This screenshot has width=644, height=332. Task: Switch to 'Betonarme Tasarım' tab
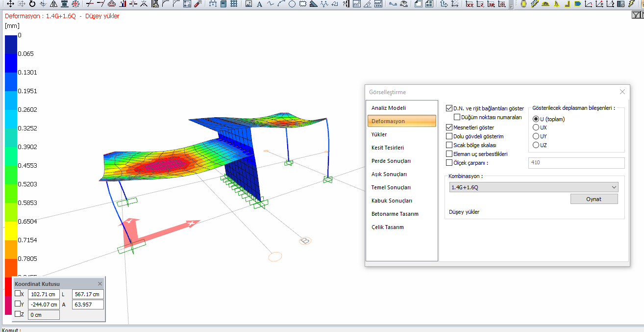[395, 214]
